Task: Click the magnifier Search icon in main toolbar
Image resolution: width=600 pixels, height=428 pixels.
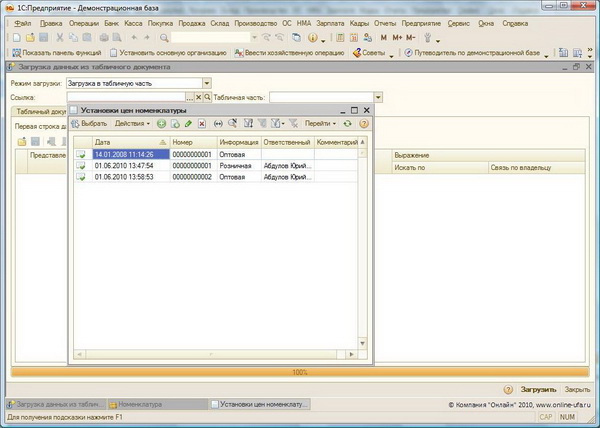Action: pos(164,37)
